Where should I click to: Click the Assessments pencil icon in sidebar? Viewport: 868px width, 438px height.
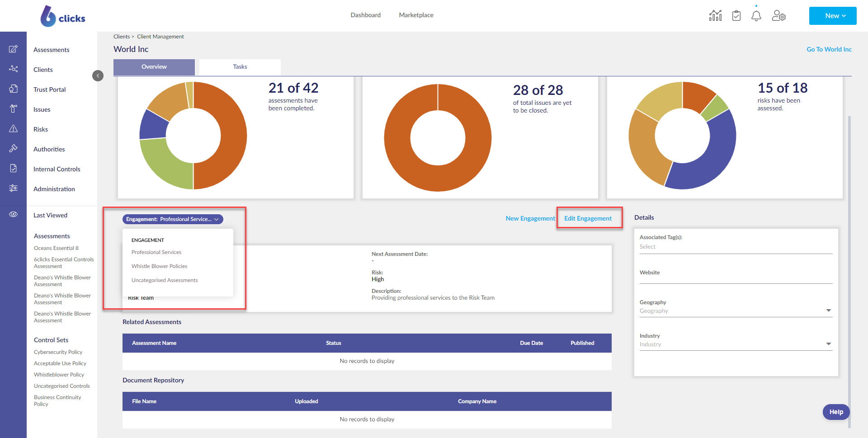[14, 49]
